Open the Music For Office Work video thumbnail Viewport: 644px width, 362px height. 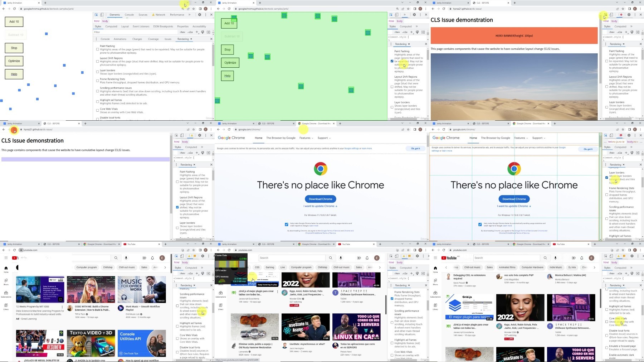(x=142, y=289)
